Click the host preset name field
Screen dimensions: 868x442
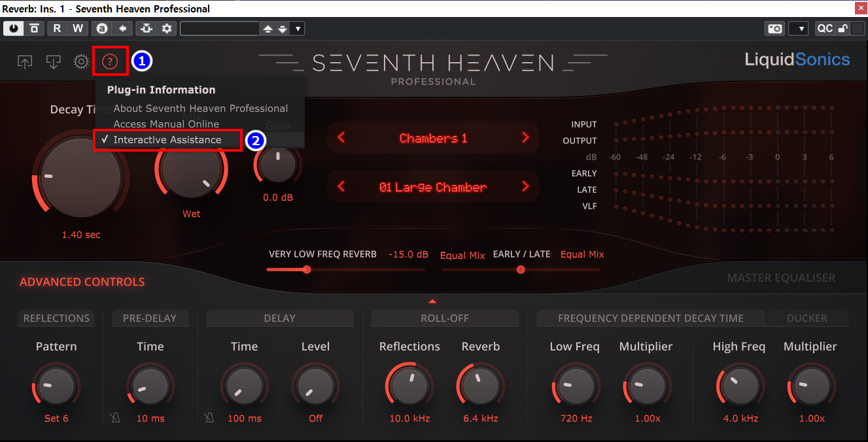coord(220,28)
